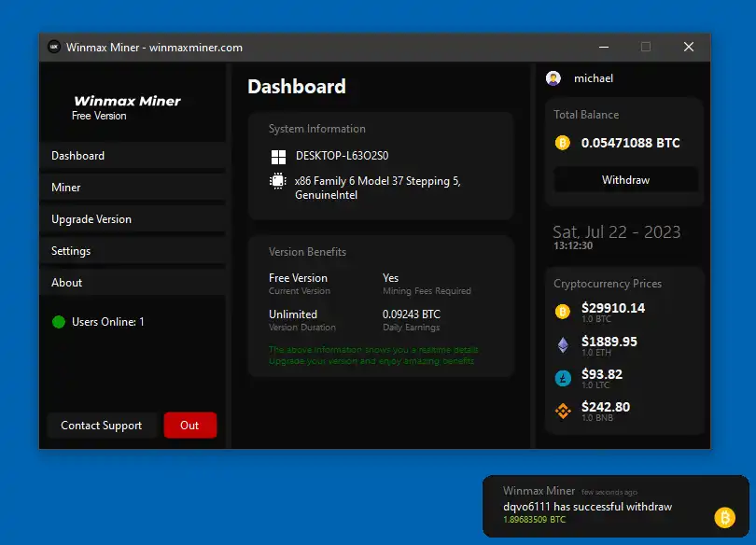
Task: Click the green upgrade your version notice text
Action: (x=373, y=356)
